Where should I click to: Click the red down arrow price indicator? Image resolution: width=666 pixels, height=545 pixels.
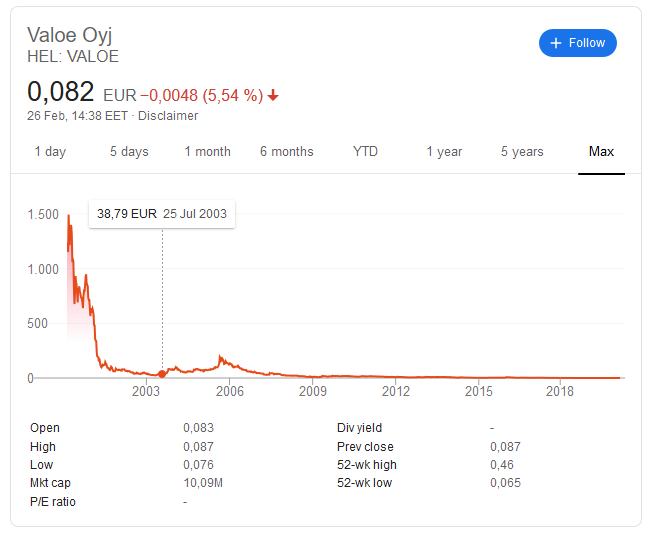[273, 96]
